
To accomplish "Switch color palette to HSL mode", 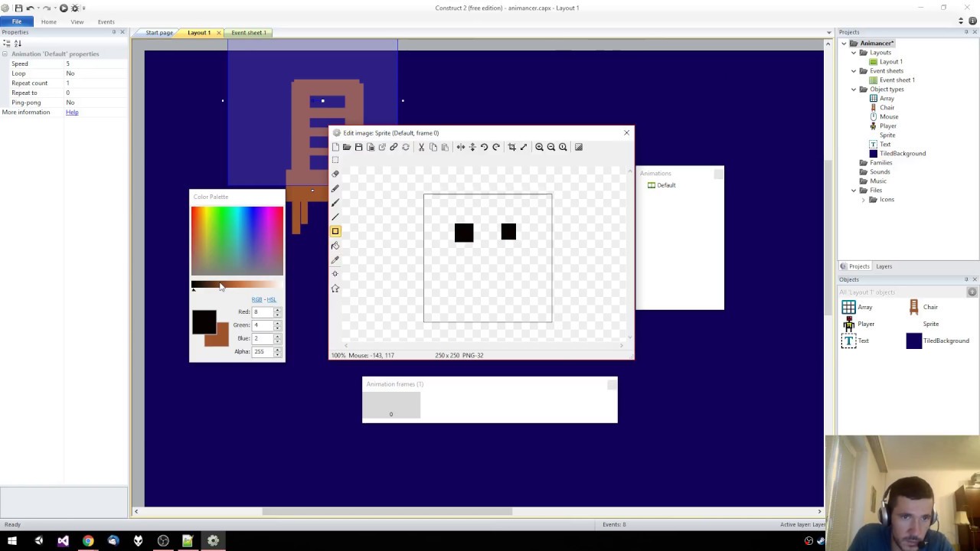I will pyautogui.click(x=271, y=300).
